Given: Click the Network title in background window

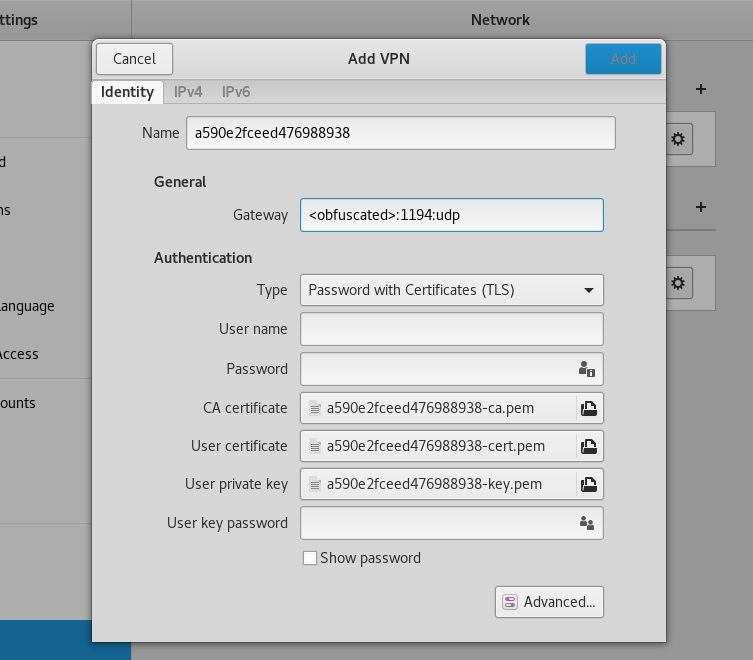Looking at the screenshot, I should point(500,20).
